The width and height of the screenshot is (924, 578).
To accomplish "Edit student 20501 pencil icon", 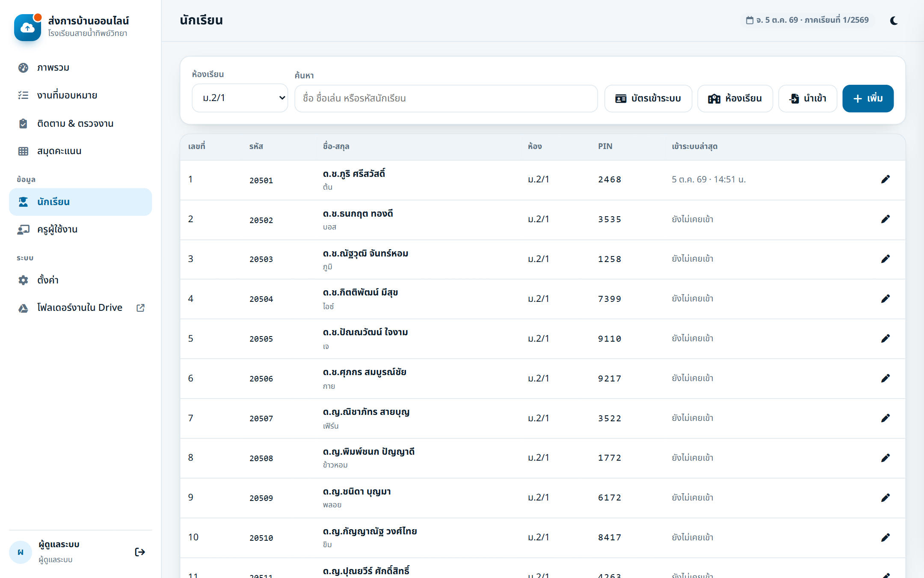I will click(x=885, y=179).
